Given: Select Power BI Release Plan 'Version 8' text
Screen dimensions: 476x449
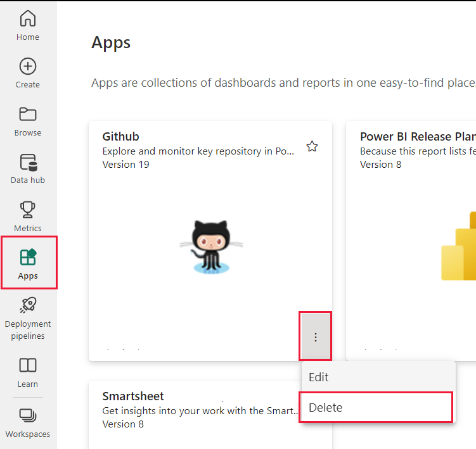Looking at the screenshot, I should [381, 165].
